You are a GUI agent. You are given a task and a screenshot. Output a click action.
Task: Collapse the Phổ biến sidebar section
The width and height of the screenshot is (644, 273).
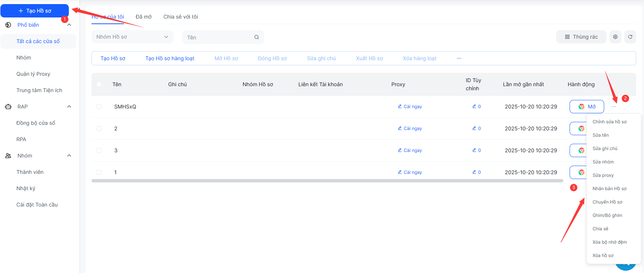[x=69, y=25]
